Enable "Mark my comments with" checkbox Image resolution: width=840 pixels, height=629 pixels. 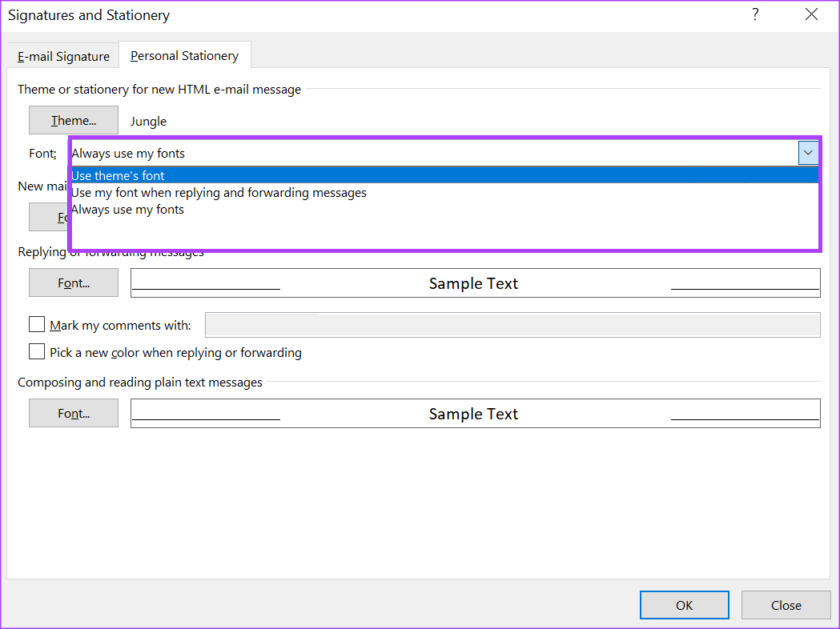(36, 324)
